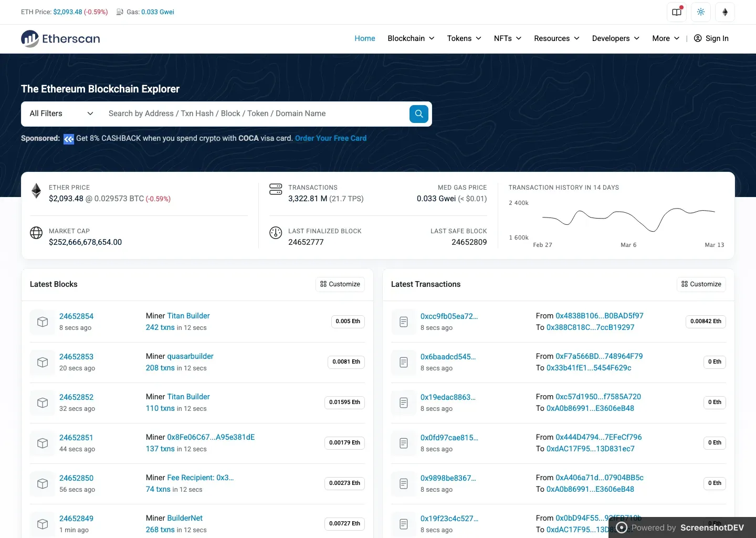Click document icon for transaction 0x19edac8863

pos(404,402)
